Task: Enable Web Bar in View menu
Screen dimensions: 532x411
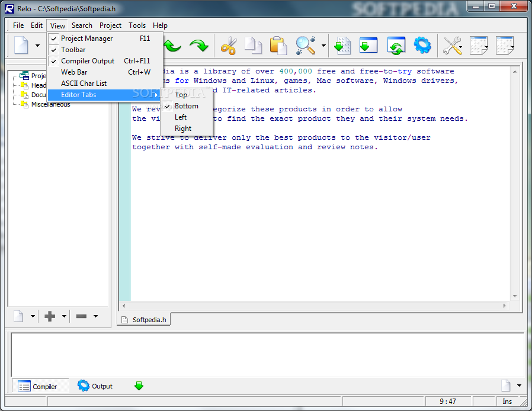Action: [x=105, y=72]
